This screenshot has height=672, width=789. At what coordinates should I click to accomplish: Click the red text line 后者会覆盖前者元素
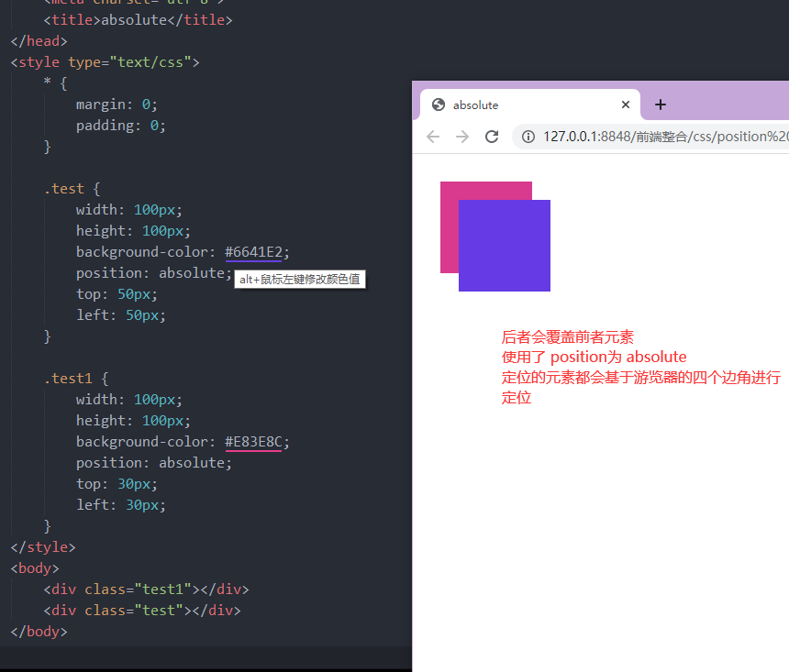(568, 336)
